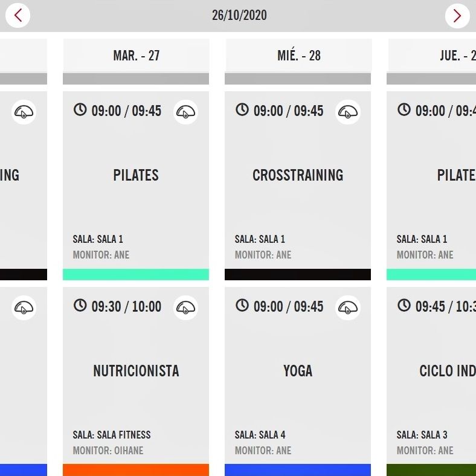Click clock icon on Nutricionista card
The height and width of the screenshot is (476, 476).
[80, 305]
